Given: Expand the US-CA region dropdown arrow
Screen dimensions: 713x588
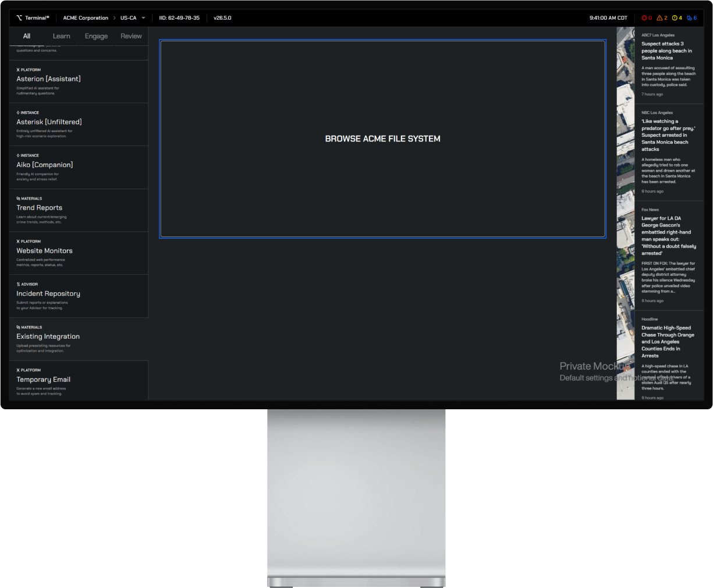Looking at the screenshot, I should click(x=143, y=18).
